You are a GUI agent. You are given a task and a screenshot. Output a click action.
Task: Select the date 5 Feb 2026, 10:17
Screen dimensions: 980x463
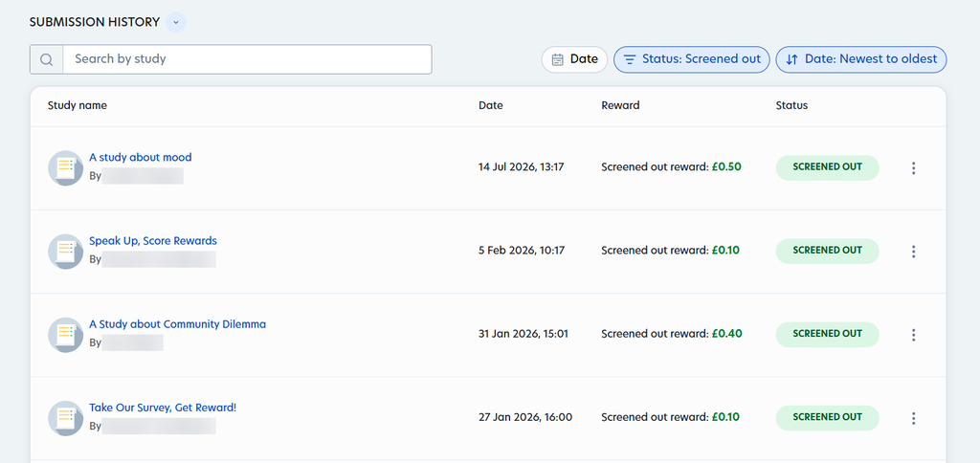coord(522,251)
